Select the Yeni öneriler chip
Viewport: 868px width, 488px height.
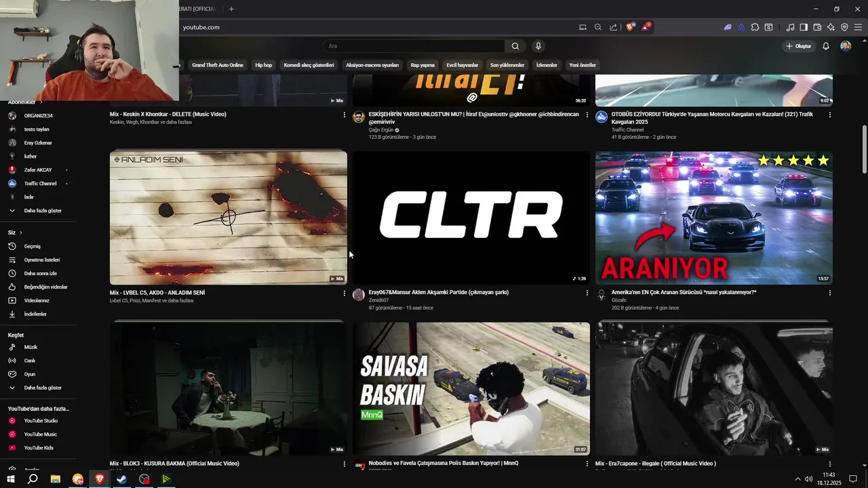[583, 65]
